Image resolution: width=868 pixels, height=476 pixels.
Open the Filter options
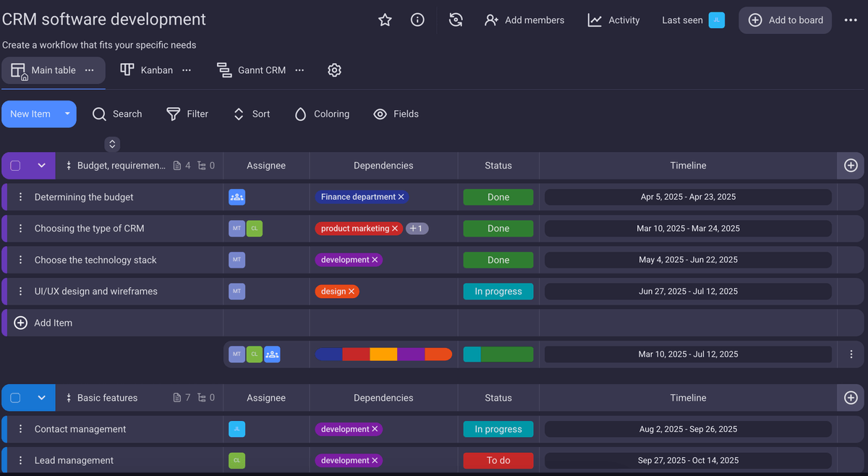(187, 114)
